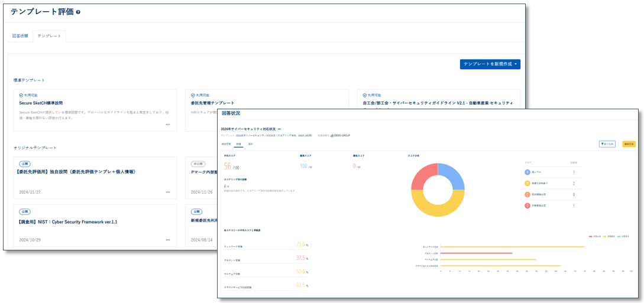Viewport: 644px width, 303px height.
Task: Select 評価 tab in 回答状況 window
Action: coord(238,144)
